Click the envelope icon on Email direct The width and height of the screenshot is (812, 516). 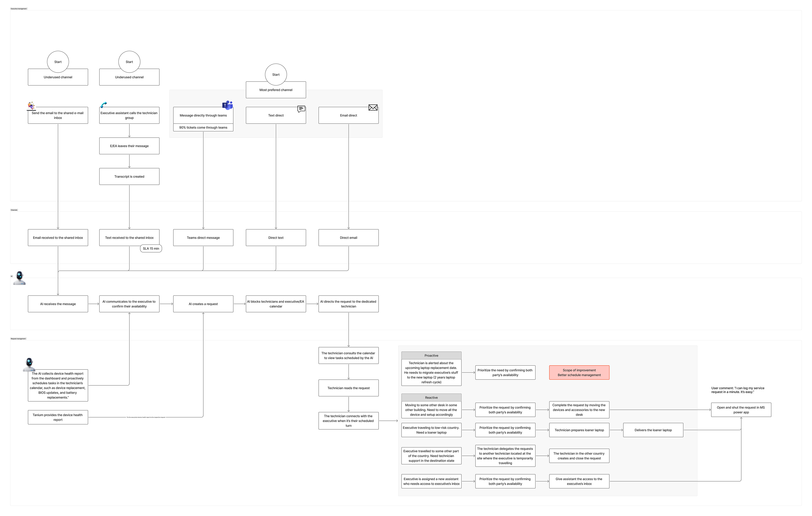[373, 108]
